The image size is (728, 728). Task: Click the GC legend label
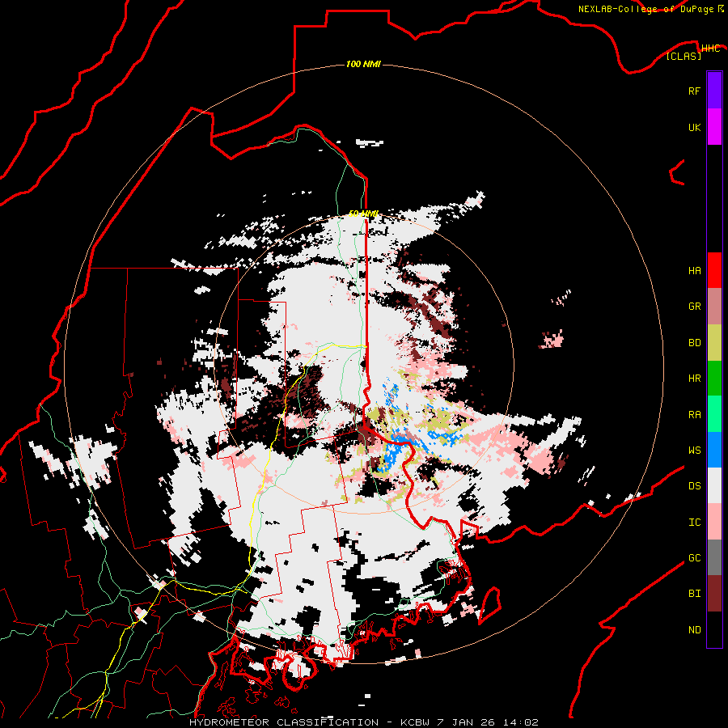coord(694,558)
